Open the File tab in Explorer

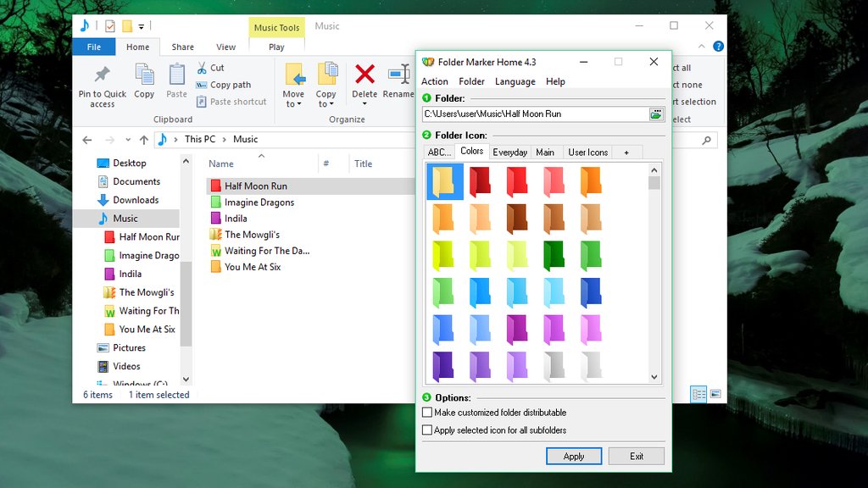[x=93, y=47]
